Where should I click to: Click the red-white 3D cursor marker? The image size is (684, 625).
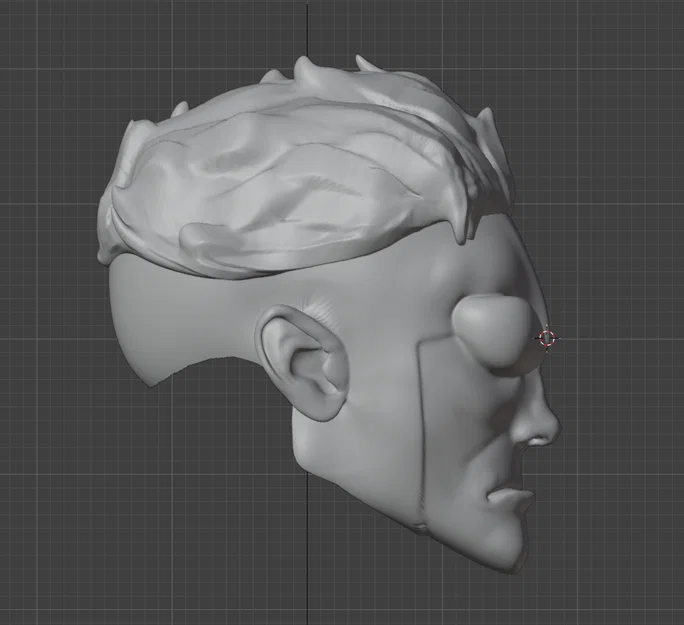point(547,338)
